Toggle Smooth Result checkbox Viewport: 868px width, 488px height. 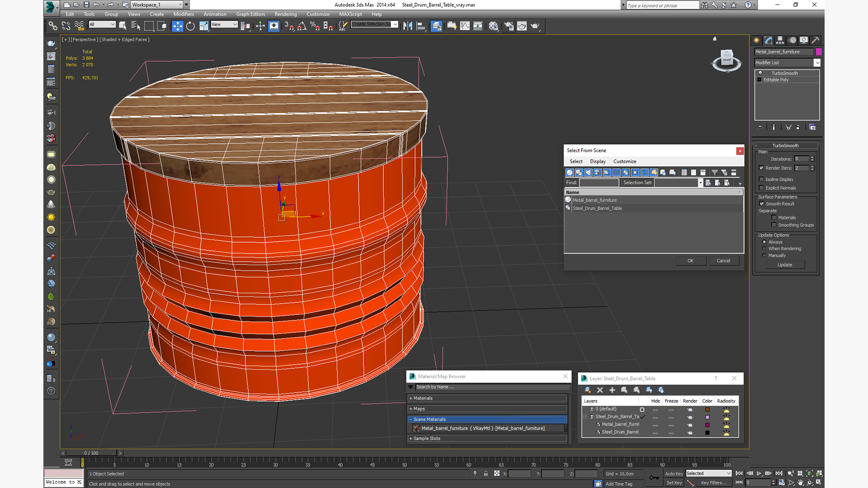click(x=762, y=204)
